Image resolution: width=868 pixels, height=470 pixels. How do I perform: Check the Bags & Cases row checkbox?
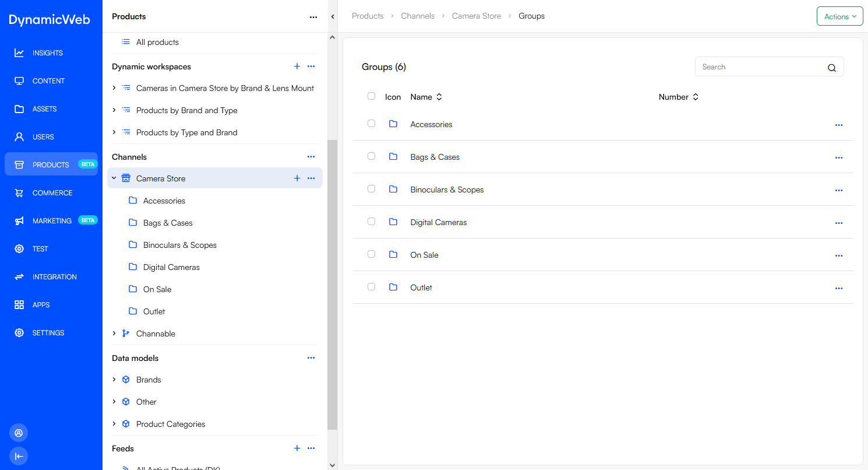371,156
